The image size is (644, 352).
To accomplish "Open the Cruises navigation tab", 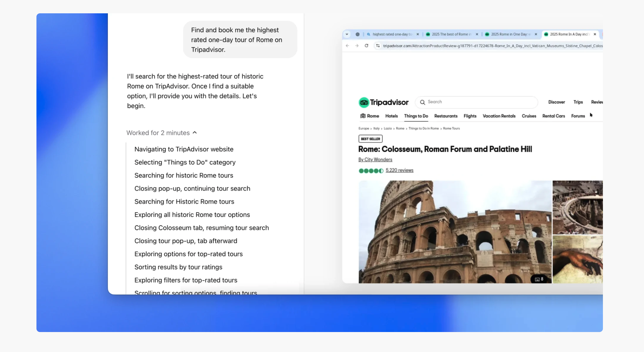I will click(x=529, y=116).
